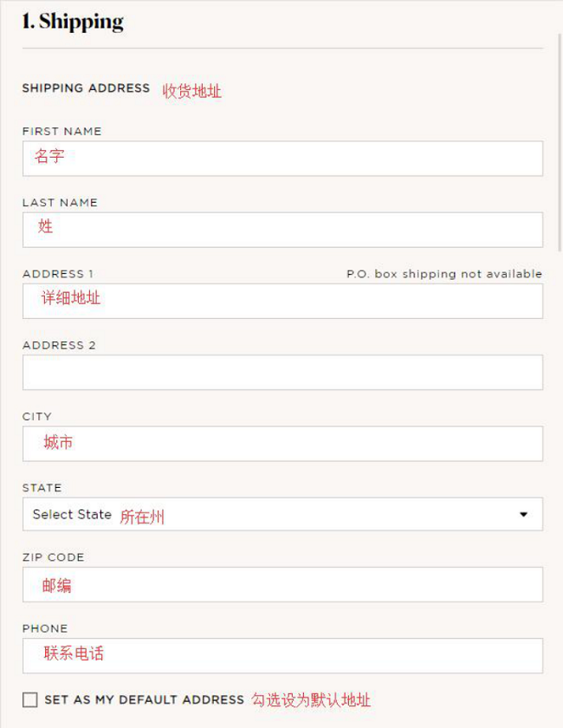Click the Phone label text

45,628
